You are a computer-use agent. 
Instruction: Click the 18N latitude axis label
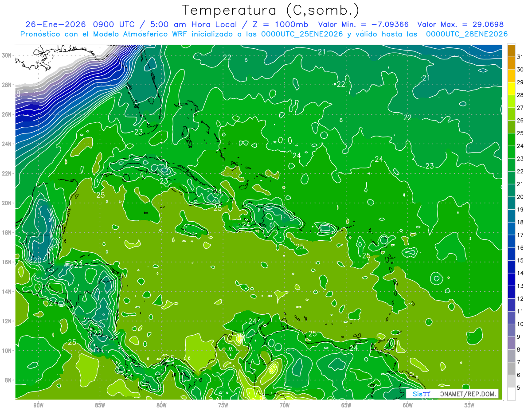click(x=8, y=232)
